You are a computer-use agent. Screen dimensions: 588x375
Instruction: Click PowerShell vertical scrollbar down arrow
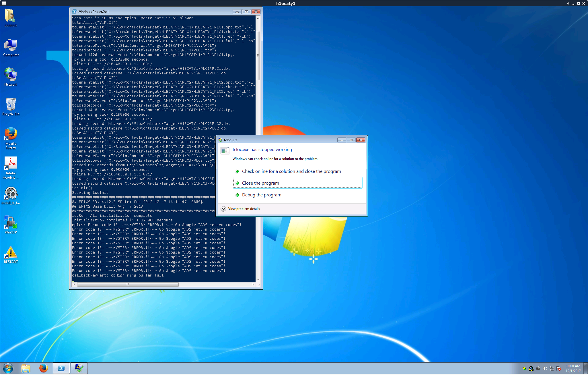pyautogui.click(x=258, y=279)
